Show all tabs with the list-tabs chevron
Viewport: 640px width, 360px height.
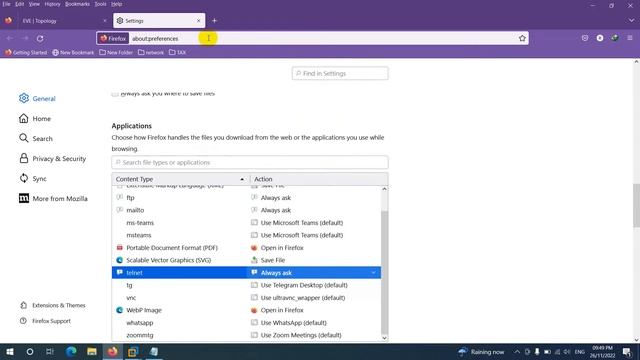click(x=631, y=20)
